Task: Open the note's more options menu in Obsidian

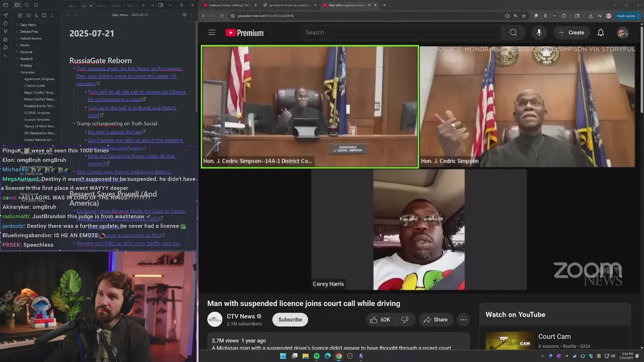Action: tap(192, 15)
